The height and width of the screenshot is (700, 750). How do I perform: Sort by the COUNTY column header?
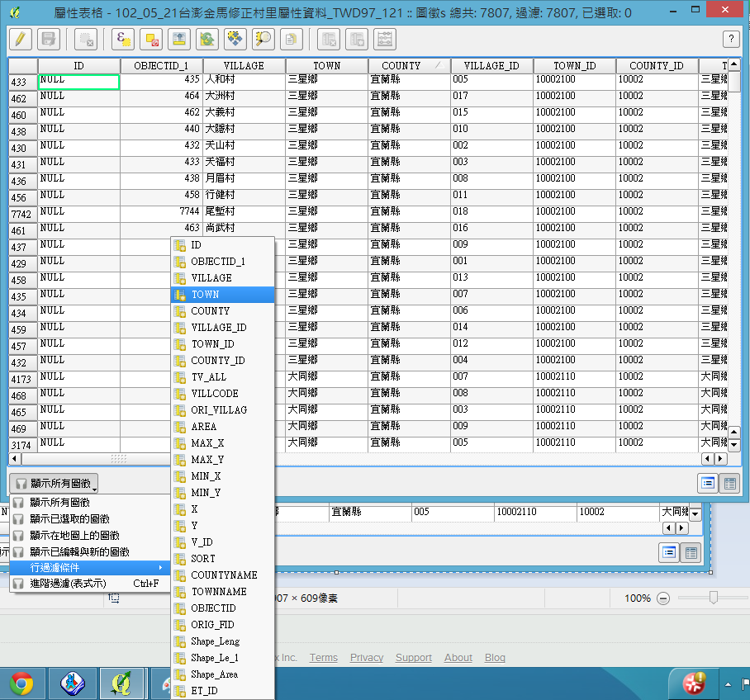tap(401, 66)
